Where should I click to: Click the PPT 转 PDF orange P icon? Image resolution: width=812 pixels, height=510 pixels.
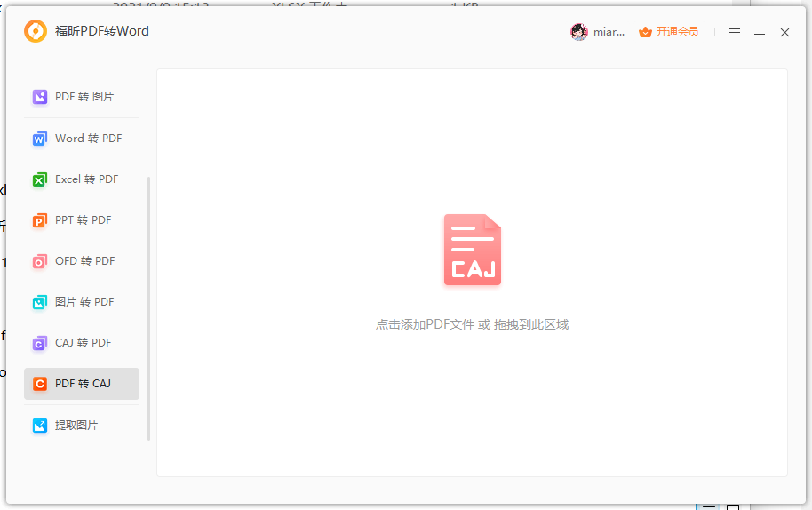40,220
